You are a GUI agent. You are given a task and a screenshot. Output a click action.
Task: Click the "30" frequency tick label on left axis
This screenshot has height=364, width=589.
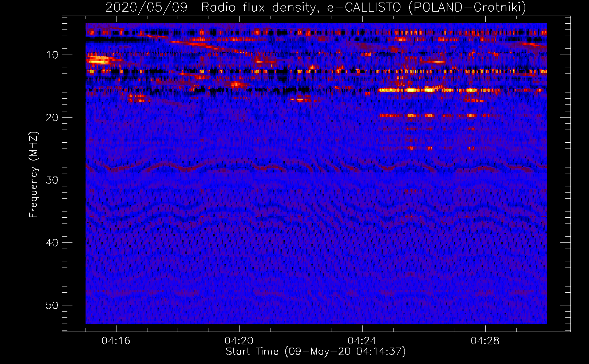tap(52, 180)
